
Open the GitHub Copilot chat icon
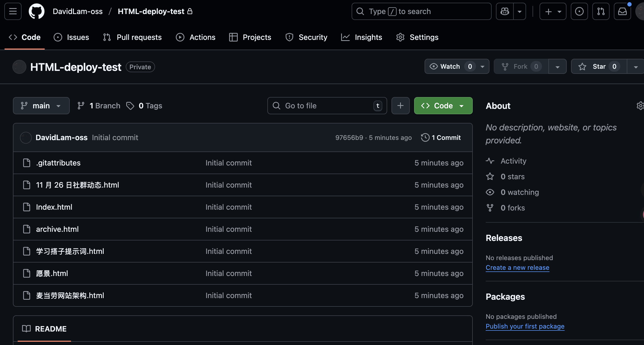click(504, 11)
